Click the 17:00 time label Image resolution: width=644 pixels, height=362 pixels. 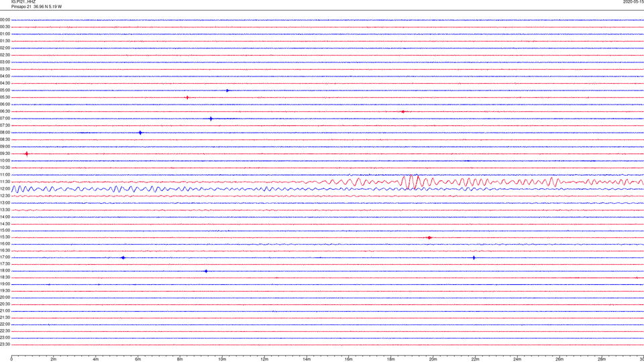(x=5, y=257)
